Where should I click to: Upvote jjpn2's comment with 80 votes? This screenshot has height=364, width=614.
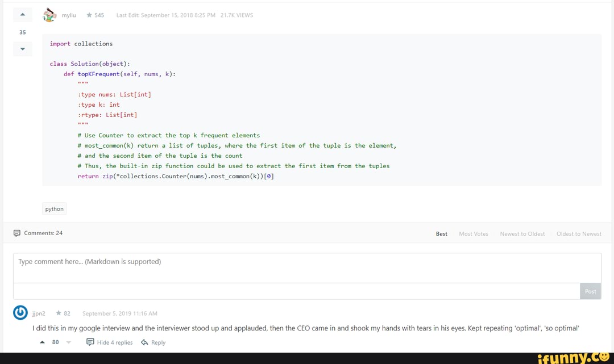43,342
